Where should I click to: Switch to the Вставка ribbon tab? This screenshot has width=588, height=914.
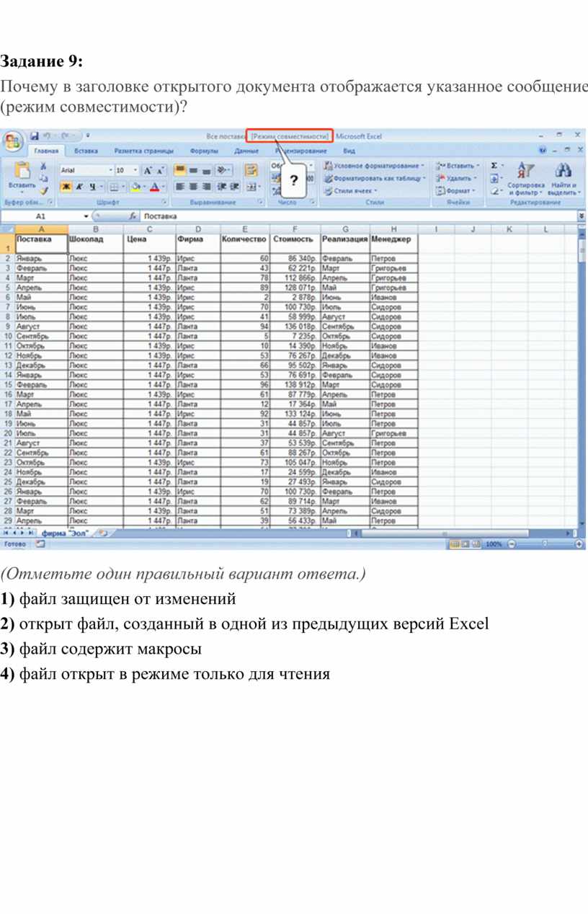tap(86, 151)
